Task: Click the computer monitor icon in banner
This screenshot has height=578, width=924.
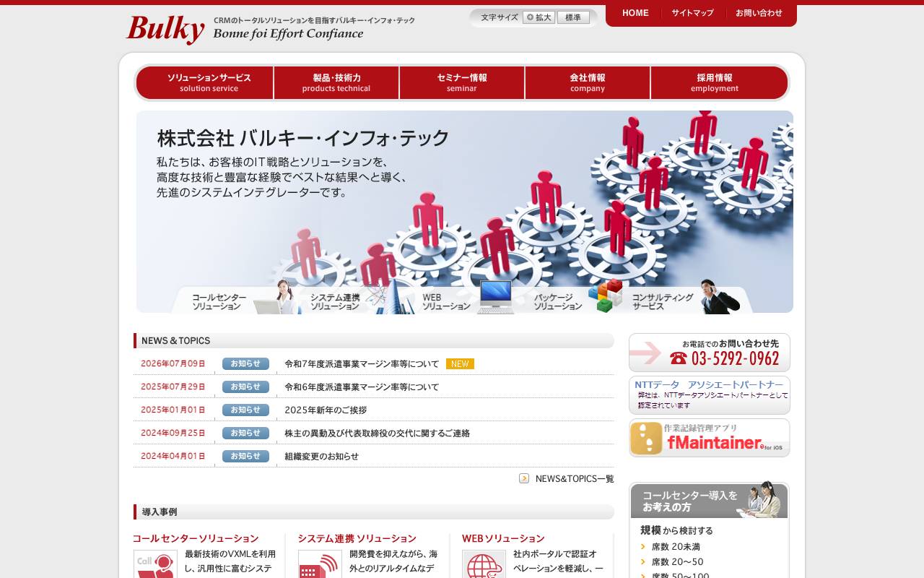Action: [496, 297]
